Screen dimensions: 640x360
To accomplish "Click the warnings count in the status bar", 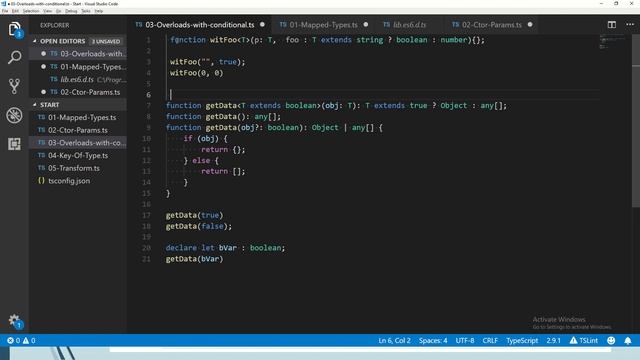I will coord(29,340).
